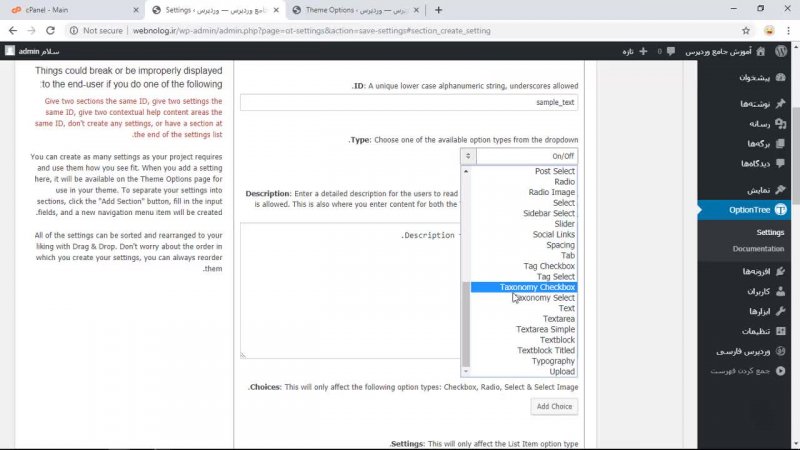This screenshot has height=450, width=800.
Task: Switch to the Theme Options browser tab
Action: [x=355, y=9]
